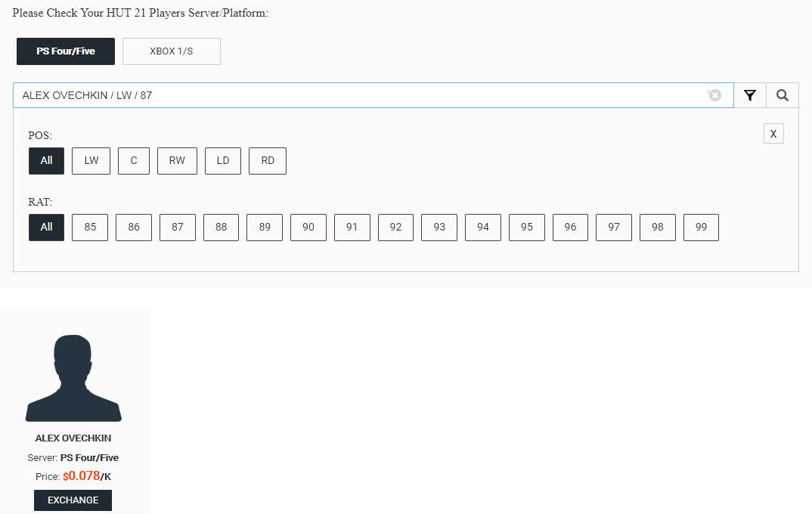Choose rating 85

(x=90, y=228)
